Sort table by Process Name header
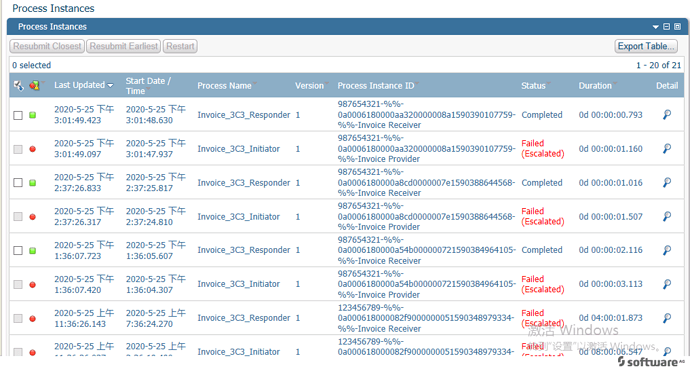The height and width of the screenshot is (369, 690). coord(224,86)
